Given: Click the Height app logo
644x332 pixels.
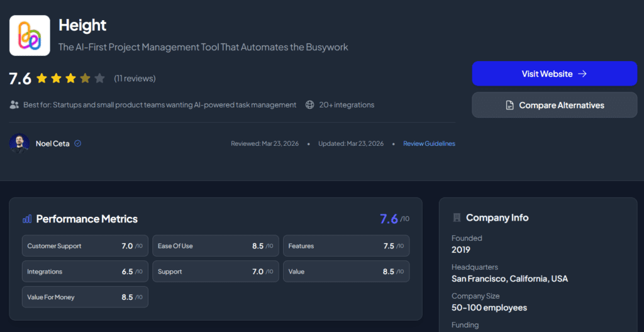Looking at the screenshot, I should [x=30, y=35].
